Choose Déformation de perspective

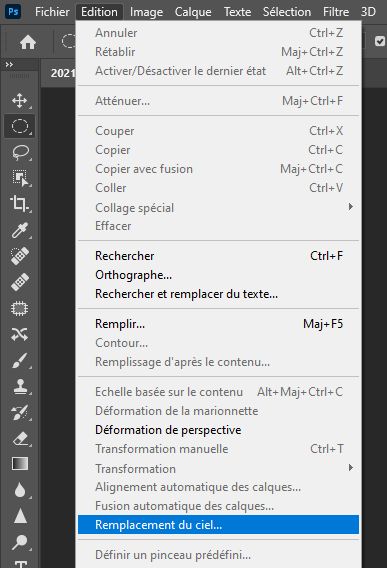(219, 430)
